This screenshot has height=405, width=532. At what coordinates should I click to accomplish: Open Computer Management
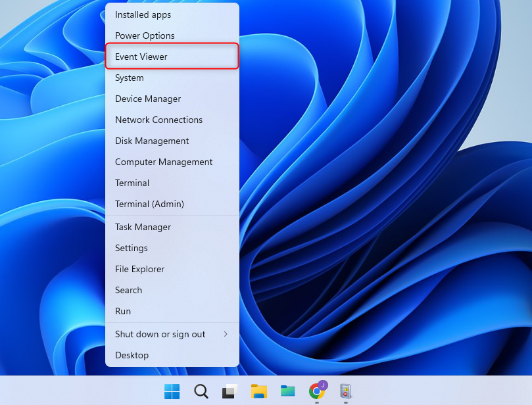click(x=163, y=162)
